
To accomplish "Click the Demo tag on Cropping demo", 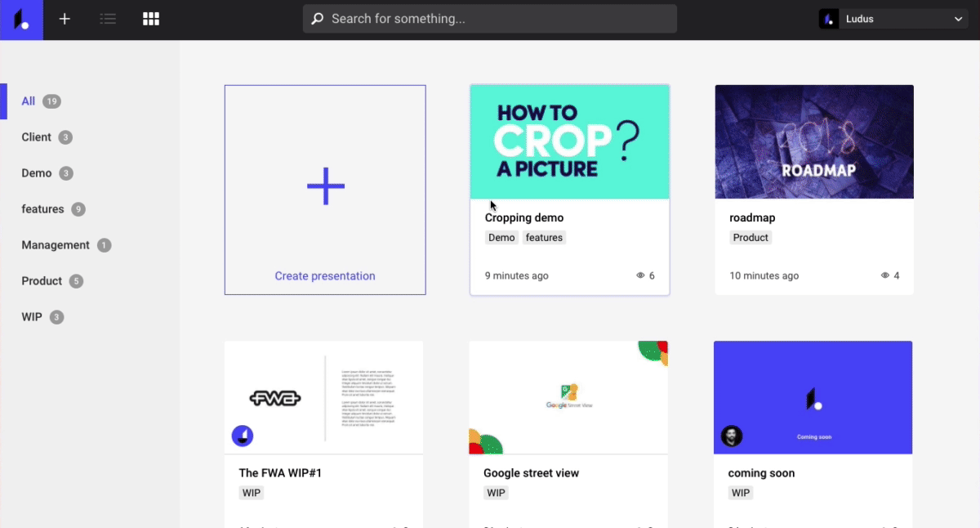I will click(501, 238).
